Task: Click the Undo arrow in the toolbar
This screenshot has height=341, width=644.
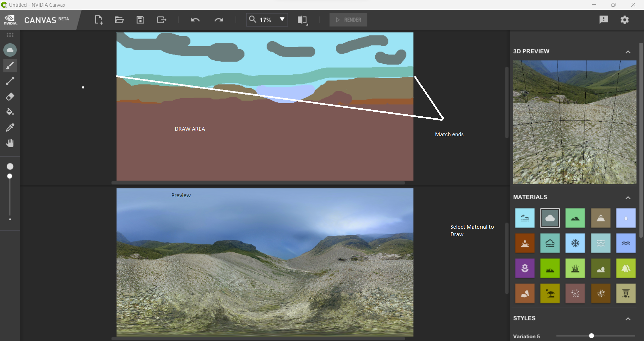Action: [196, 19]
